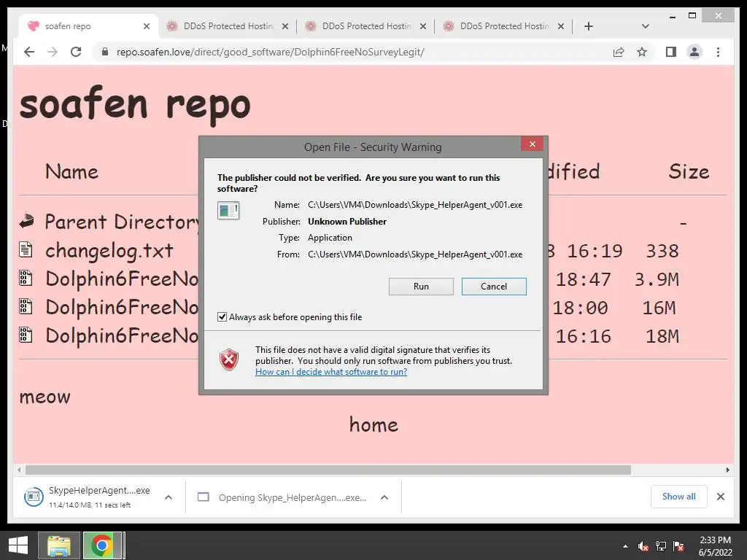Viewport: 747px width, 560px height.
Task: Open the side panel icon
Action: point(671,52)
